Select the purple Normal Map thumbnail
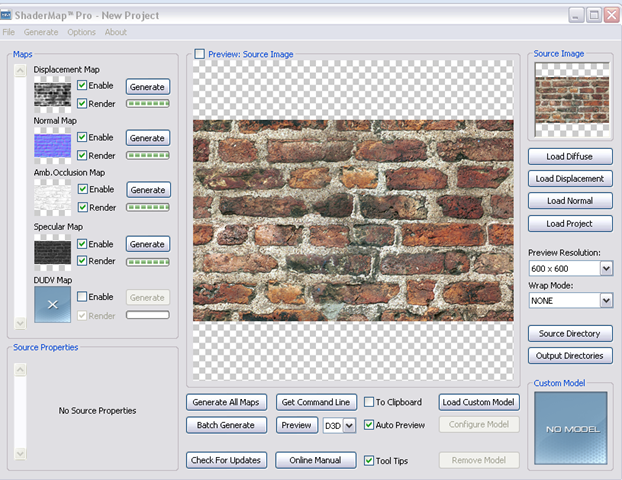 click(x=52, y=145)
